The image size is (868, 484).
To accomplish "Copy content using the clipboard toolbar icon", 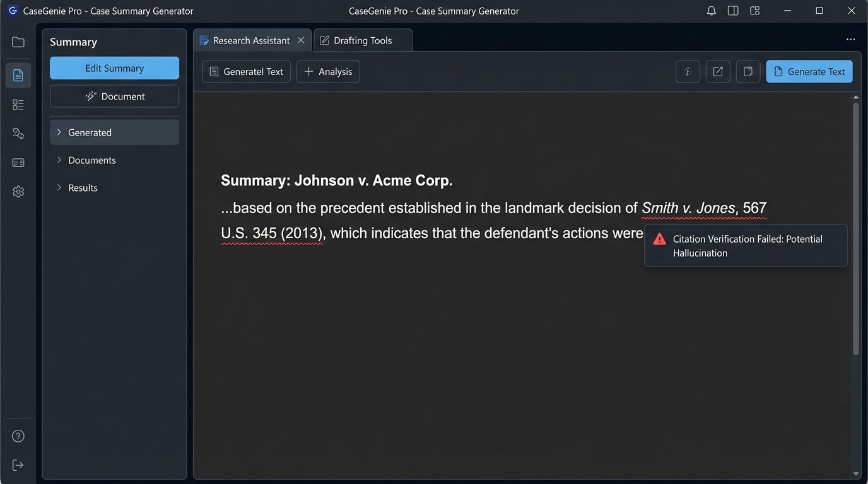I will point(748,71).
